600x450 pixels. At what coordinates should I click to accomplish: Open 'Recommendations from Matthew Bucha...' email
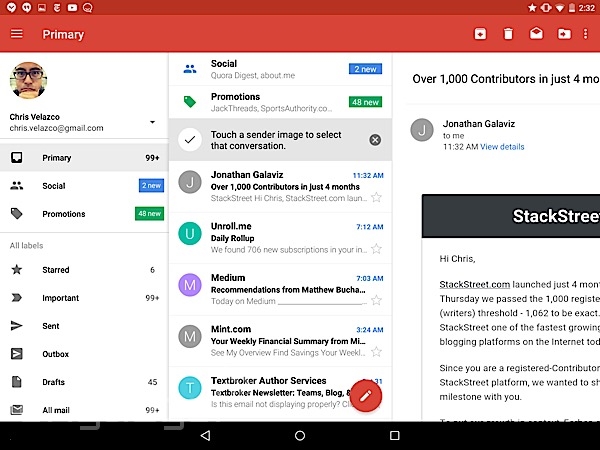point(280,289)
